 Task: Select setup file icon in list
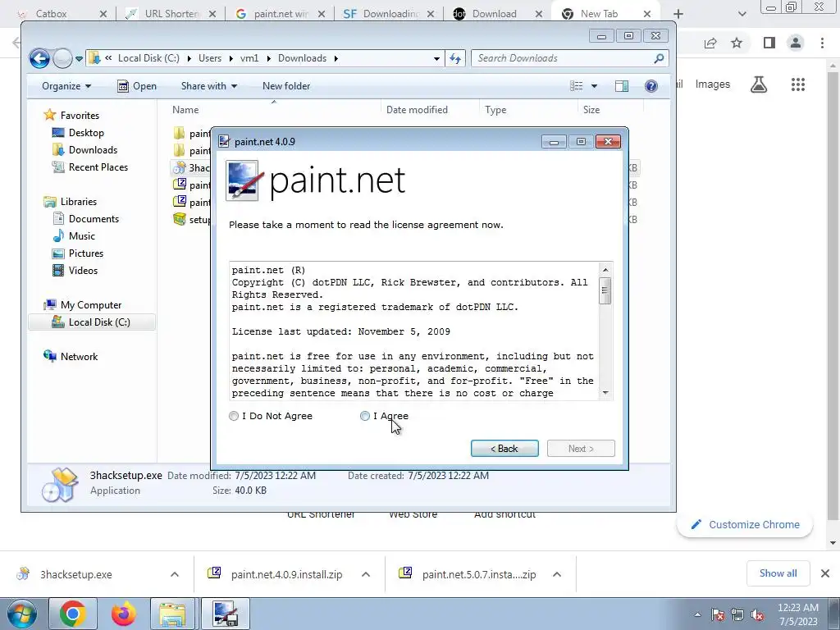coord(180,219)
